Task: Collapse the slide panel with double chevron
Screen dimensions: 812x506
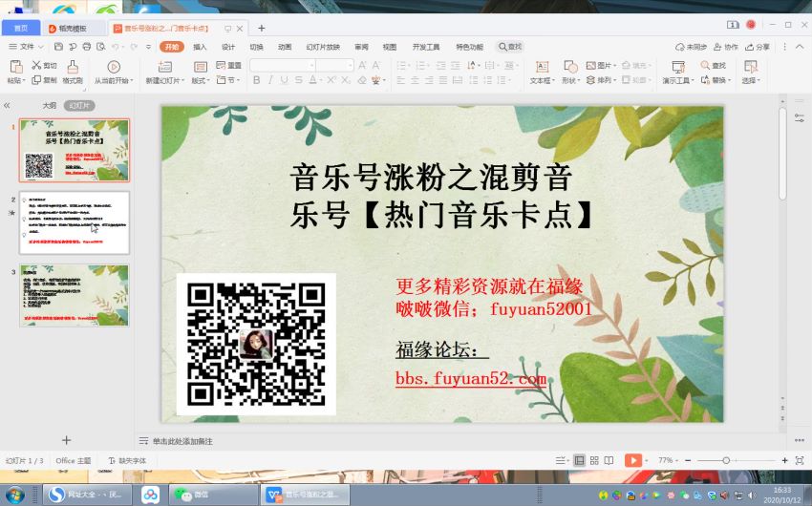Action: click(x=7, y=106)
